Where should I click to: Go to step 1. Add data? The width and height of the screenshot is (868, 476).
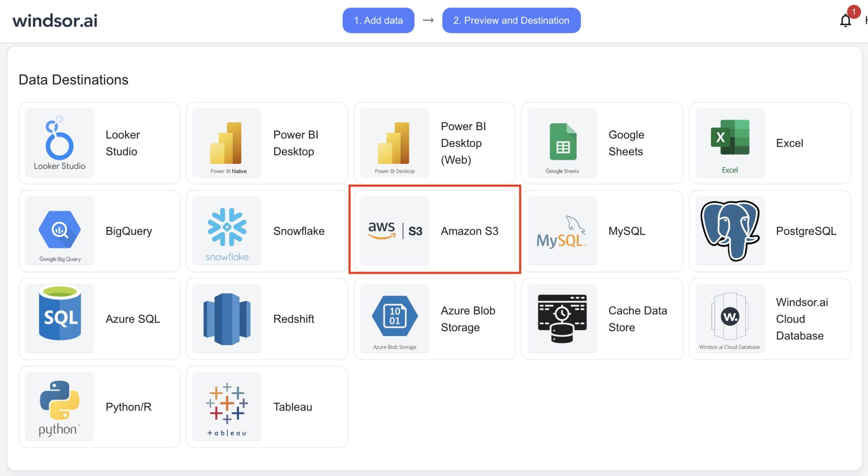click(x=378, y=20)
